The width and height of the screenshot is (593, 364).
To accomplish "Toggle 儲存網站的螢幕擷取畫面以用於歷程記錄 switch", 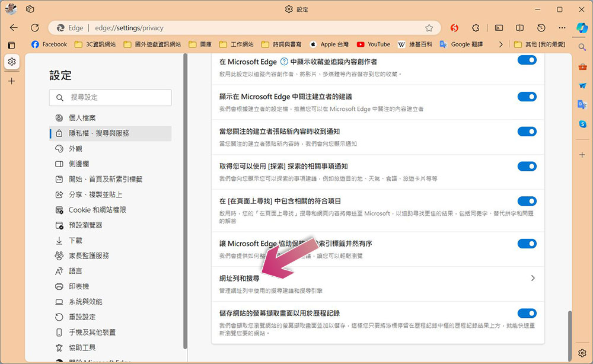I will click(527, 313).
